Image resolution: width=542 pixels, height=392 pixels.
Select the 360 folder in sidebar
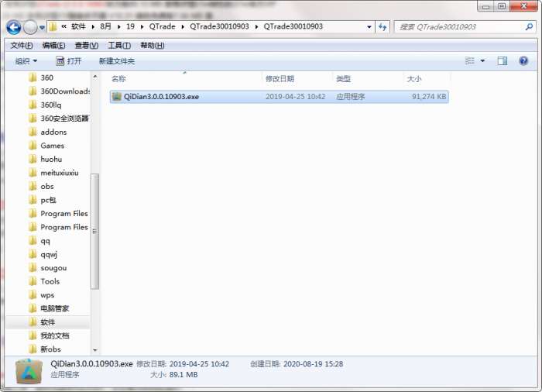pos(46,77)
